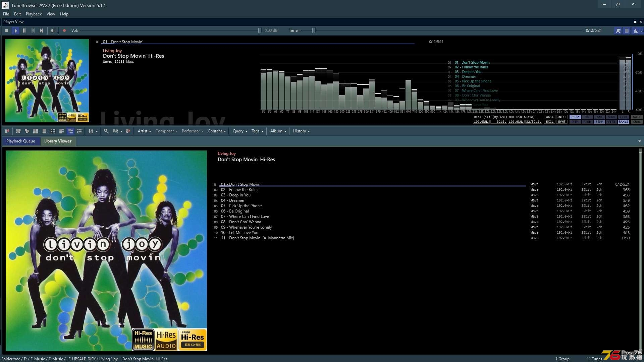Click the small album cover in Player View
The width and height of the screenshot is (644, 362).
pyautogui.click(x=47, y=80)
